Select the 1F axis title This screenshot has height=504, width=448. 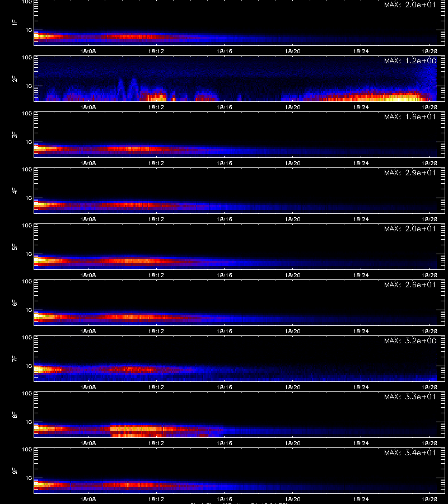pyautogui.click(x=15, y=22)
